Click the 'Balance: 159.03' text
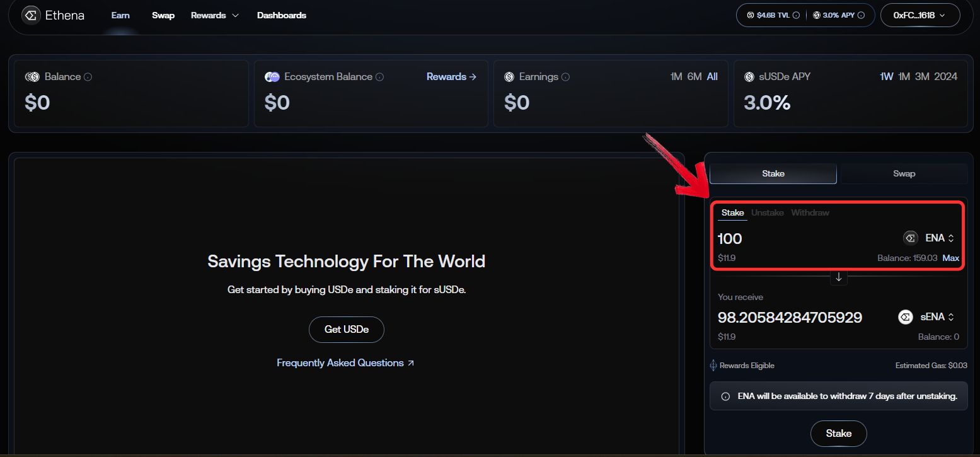The width and height of the screenshot is (980, 457). click(x=908, y=258)
